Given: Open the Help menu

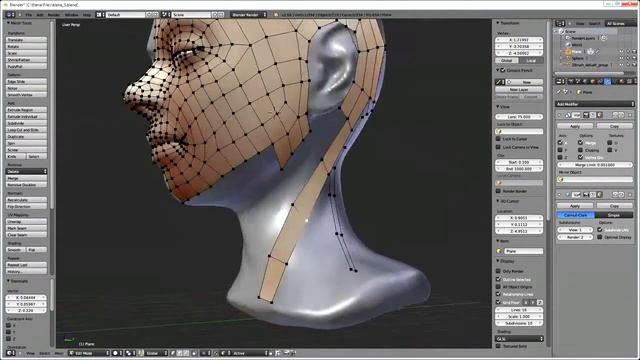Looking at the screenshot, I should pos(87,15).
